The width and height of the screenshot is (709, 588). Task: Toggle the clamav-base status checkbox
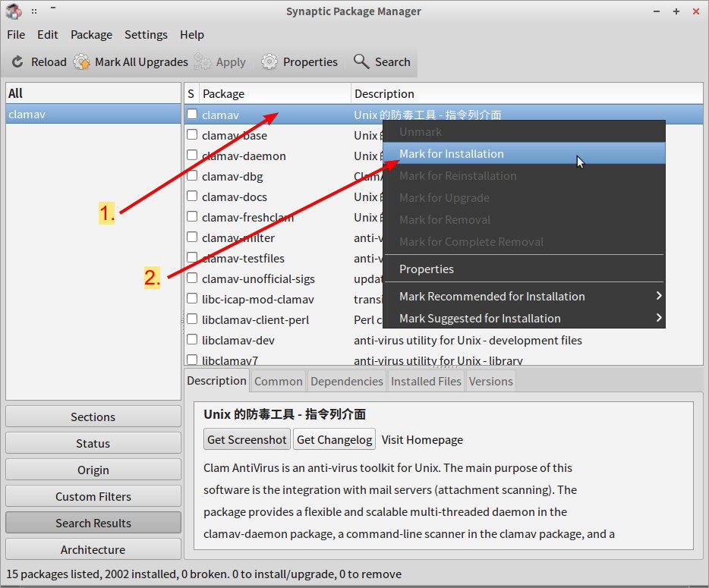click(x=192, y=135)
